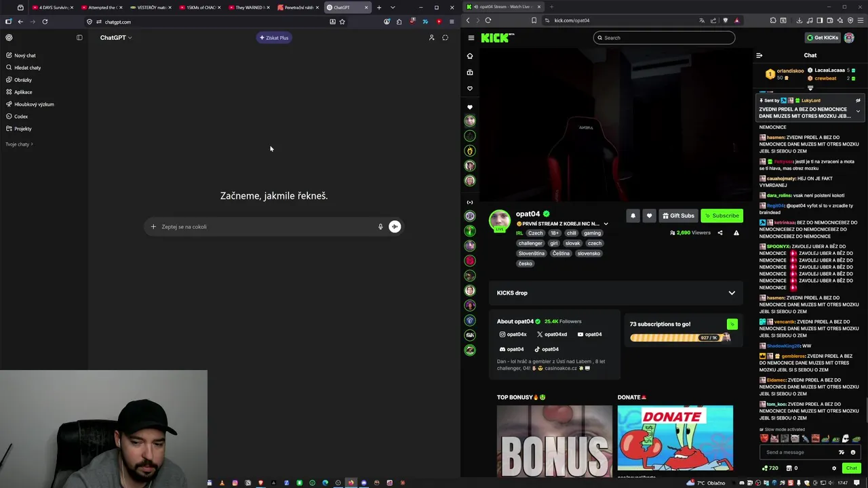Collapse the ChatGPT sidebar with panel icon

click(79, 38)
